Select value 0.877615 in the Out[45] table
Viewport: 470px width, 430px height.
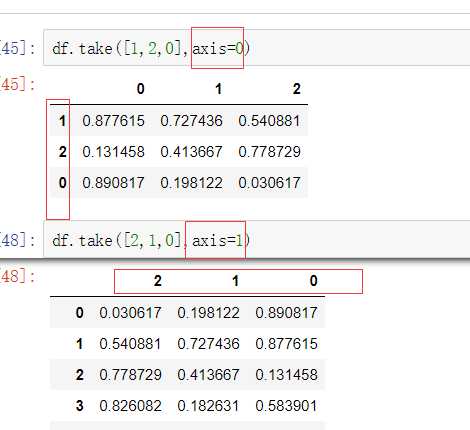tap(113, 121)
